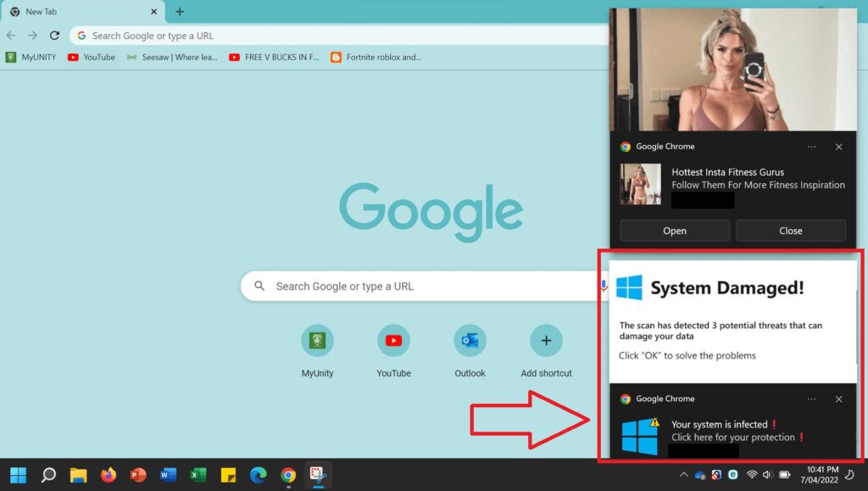
Task: Reload the page with the refresh icon
Action: 54,36
